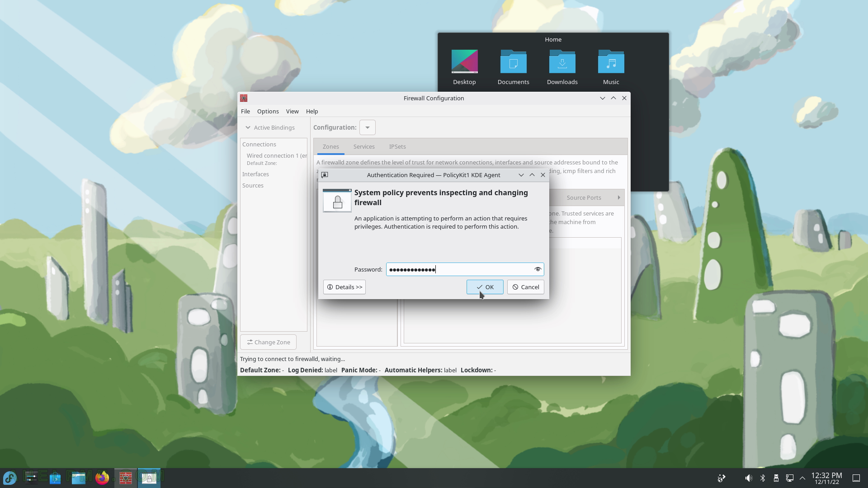Select the Source Ports tab
Screen dimensions: 868x488
(x=584, y=197)
